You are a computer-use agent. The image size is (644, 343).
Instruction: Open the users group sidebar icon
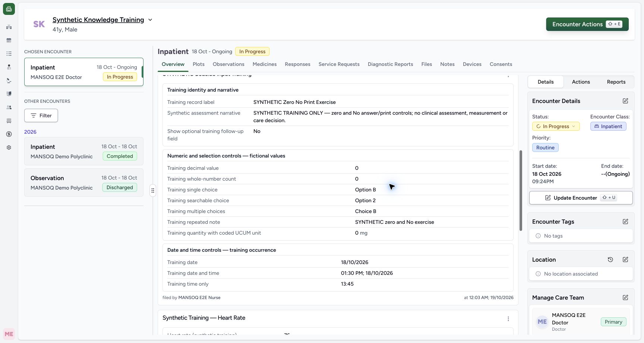[9, 107]
